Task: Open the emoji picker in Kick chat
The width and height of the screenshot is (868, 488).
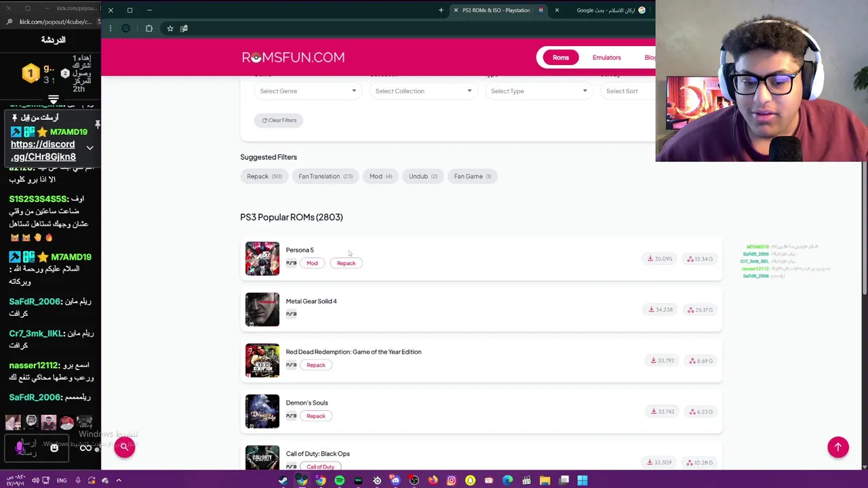Action: (x=54, y=447)
